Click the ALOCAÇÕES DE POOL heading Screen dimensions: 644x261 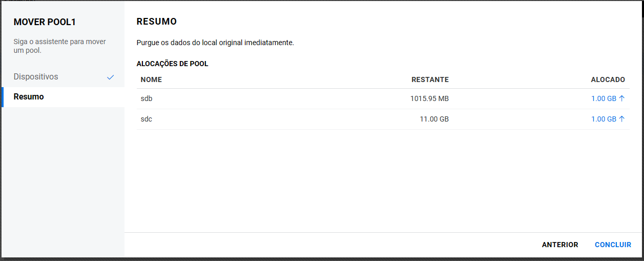point(172,64)
